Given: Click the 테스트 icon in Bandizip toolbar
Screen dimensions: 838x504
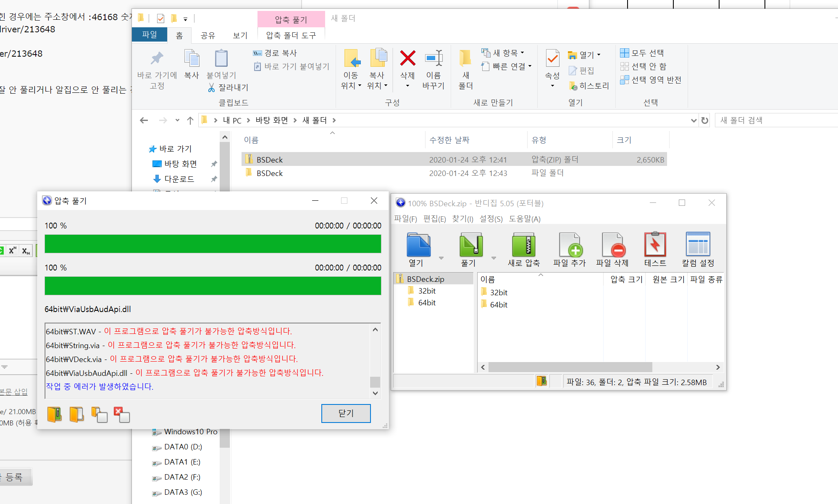Looking at the screenshot, I should pos(655,244).
